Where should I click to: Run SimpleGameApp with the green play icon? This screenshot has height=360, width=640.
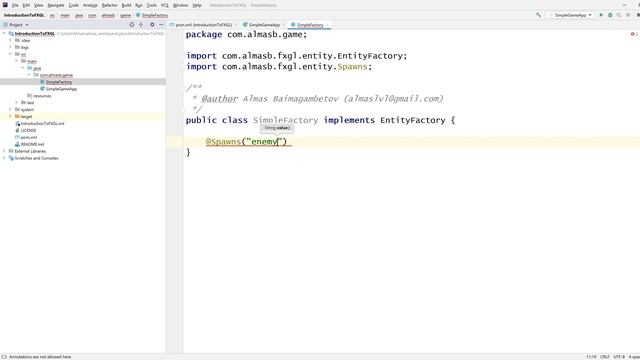[601, 15]
